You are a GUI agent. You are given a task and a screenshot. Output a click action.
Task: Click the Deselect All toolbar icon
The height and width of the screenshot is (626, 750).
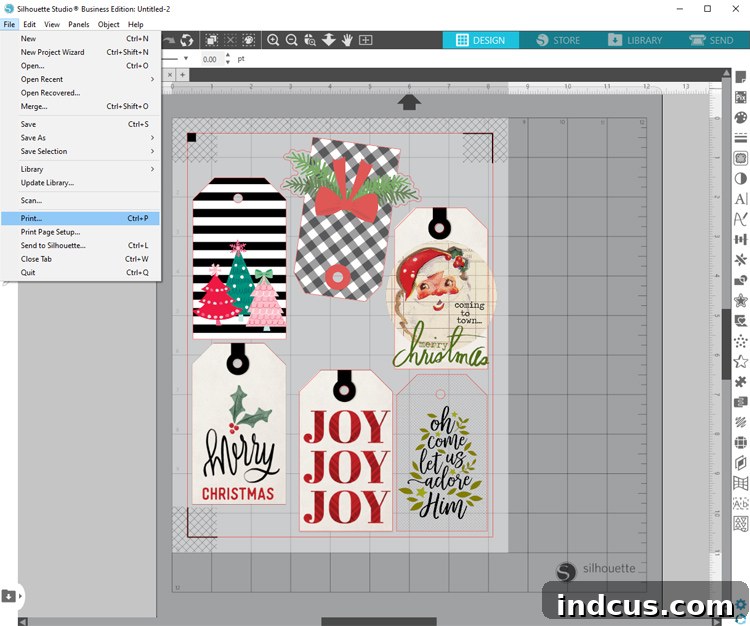point(230,40)
